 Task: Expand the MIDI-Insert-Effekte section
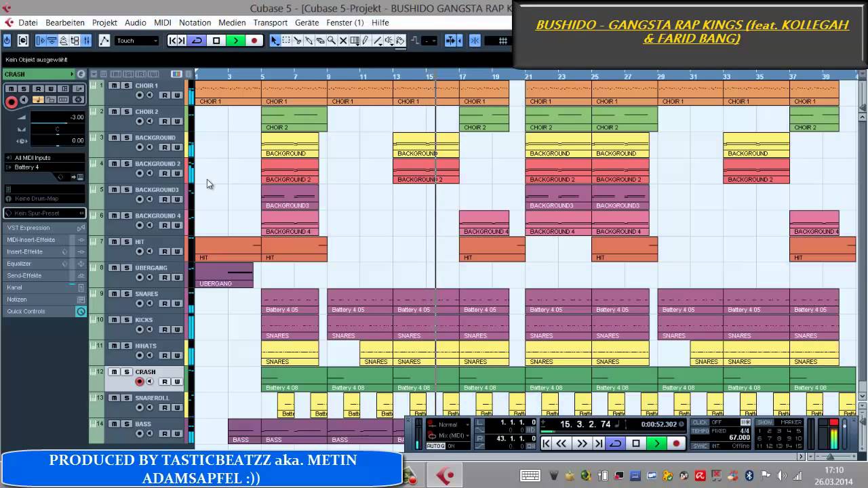click(45, 240)
